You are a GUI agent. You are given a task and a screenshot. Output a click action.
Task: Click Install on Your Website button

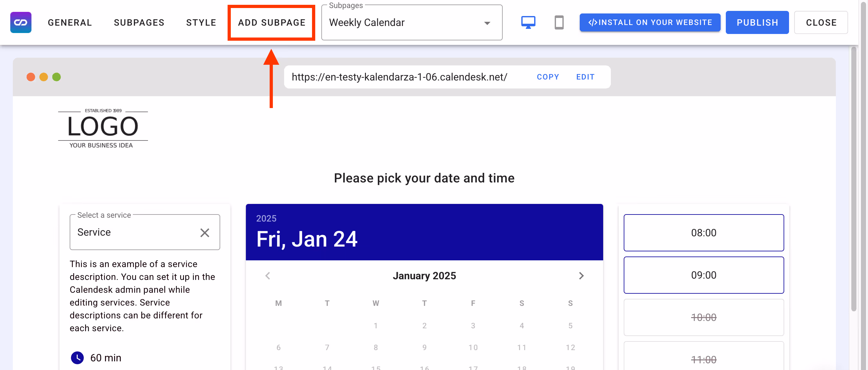[x=650, y=22]
